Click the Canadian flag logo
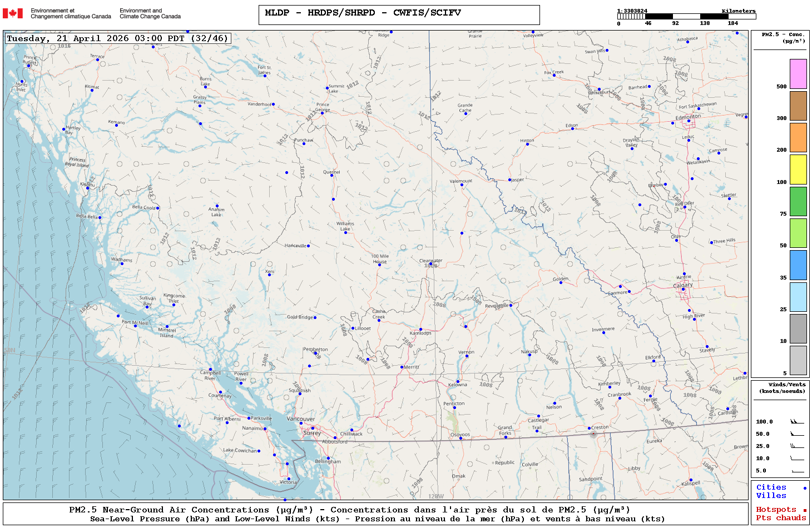812x528 pixels. pyautogui.click(x=13, y=13)
